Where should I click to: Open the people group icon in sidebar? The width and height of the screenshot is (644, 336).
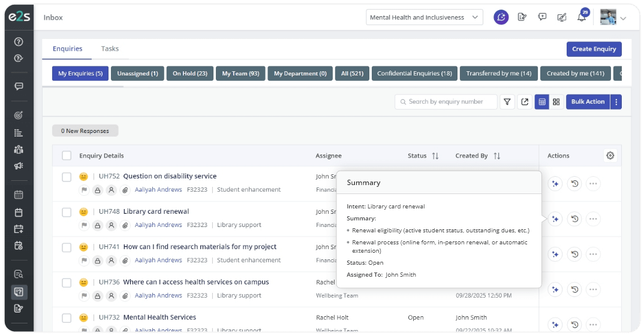[x=19, y=149]
